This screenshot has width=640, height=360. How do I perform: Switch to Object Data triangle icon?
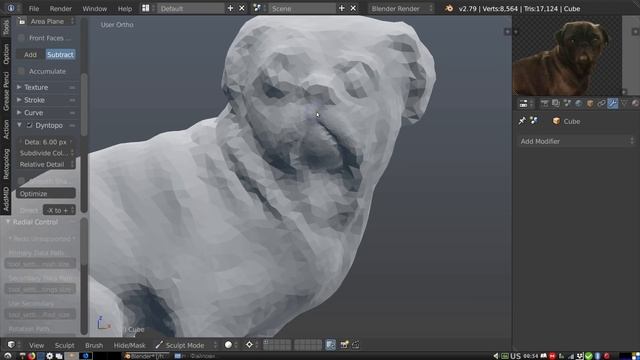(624, 104)
